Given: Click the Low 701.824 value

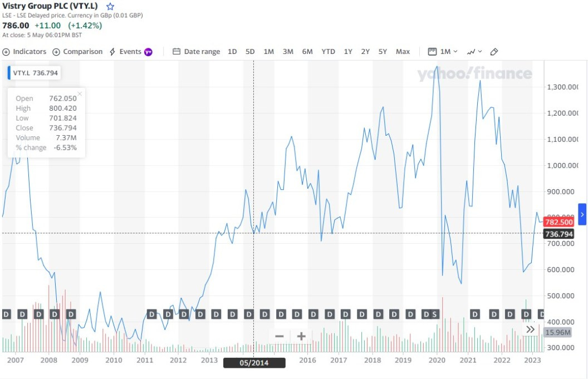Looking at the screenshot, I should (62, 118).
